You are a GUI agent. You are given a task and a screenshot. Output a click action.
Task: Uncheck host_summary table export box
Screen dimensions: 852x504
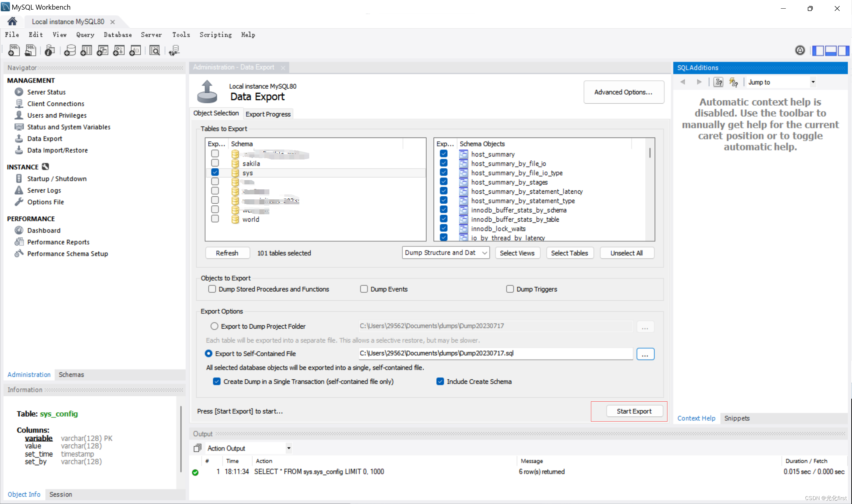pyautogui.click(x=444, y=153)
